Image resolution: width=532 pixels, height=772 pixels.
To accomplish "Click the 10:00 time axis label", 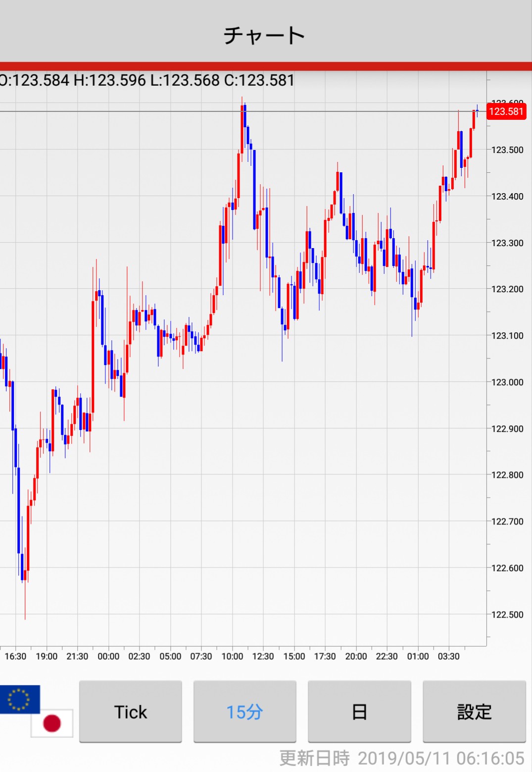I will point(232,656).
